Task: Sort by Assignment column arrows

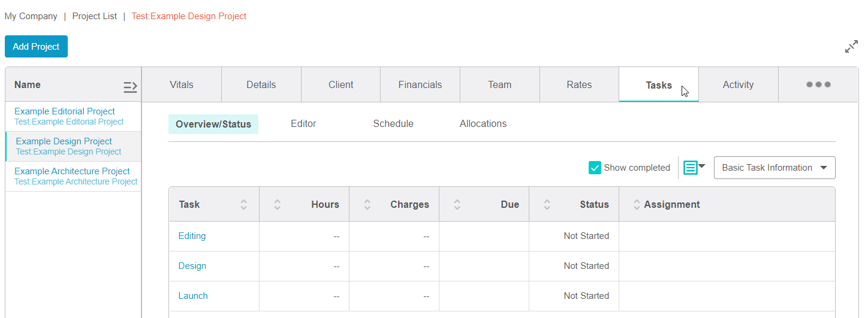Action: [x=637, y=205]
